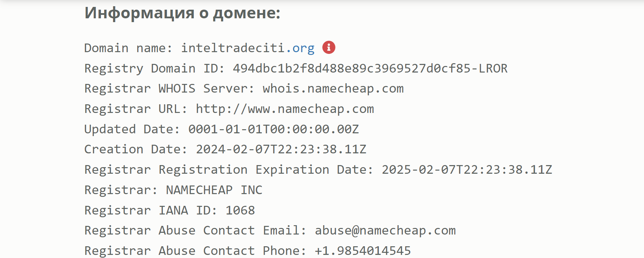The image size is (644, 258).
Task: Click the "Registrar Registration Expiration Date:" label
Action: (229, 170)
